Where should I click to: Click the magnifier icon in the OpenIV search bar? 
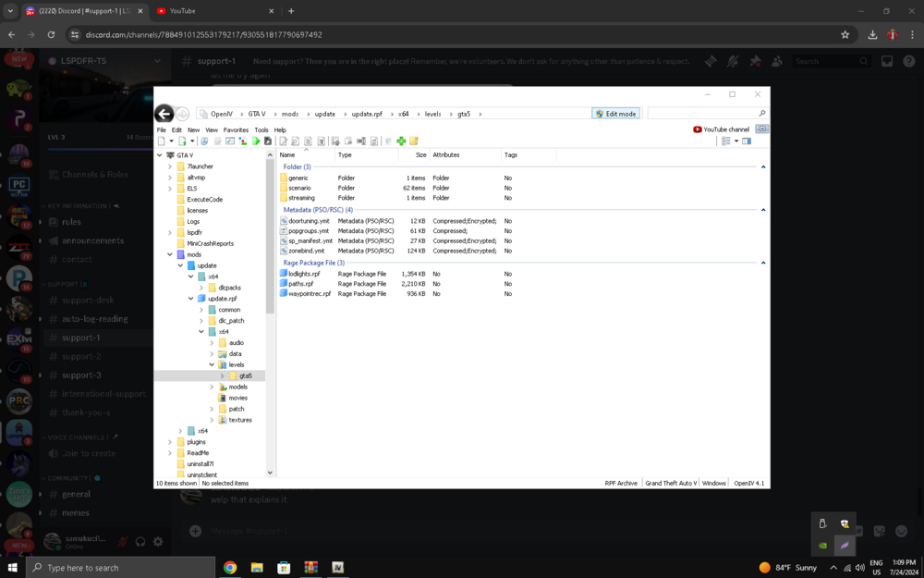click(x=761, y=113)
